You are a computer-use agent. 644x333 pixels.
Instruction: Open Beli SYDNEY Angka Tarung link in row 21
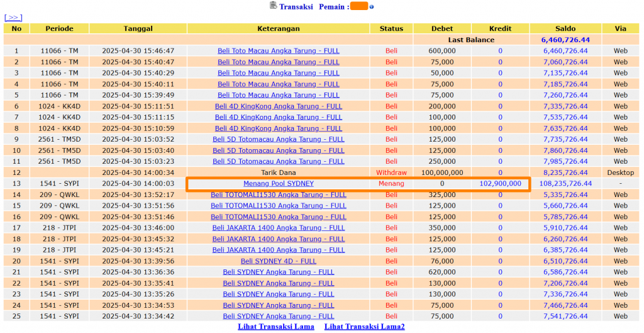(279, 272)
